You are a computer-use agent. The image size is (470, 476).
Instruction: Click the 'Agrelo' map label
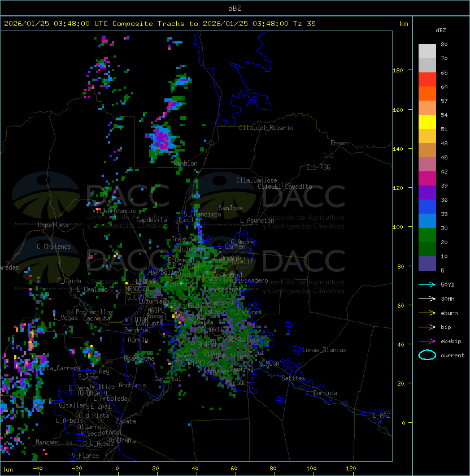pyautogui.click(x=138, y=340)
